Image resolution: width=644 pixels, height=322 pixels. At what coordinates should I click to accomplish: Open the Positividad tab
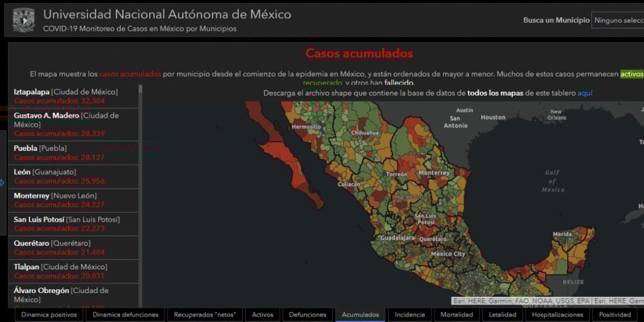pos(614,314)
